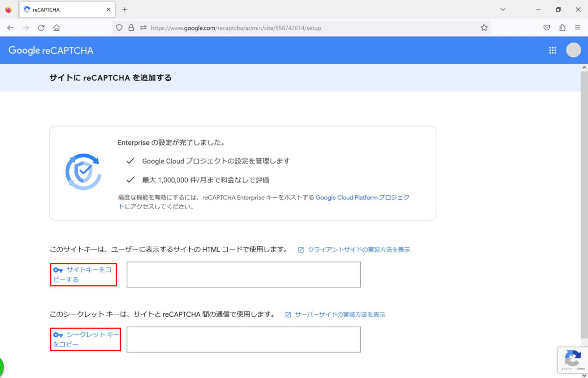The height and width of the screenshot is (378, 588).
Task: Click text 最大 1,000,000 件/月まで料金なしで評価
Action: point(206,180)
